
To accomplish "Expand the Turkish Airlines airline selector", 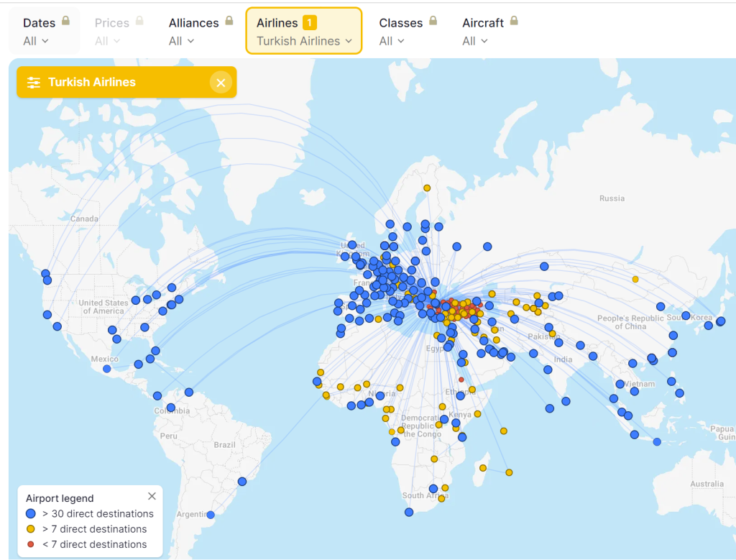I will (x=303, y=41).
